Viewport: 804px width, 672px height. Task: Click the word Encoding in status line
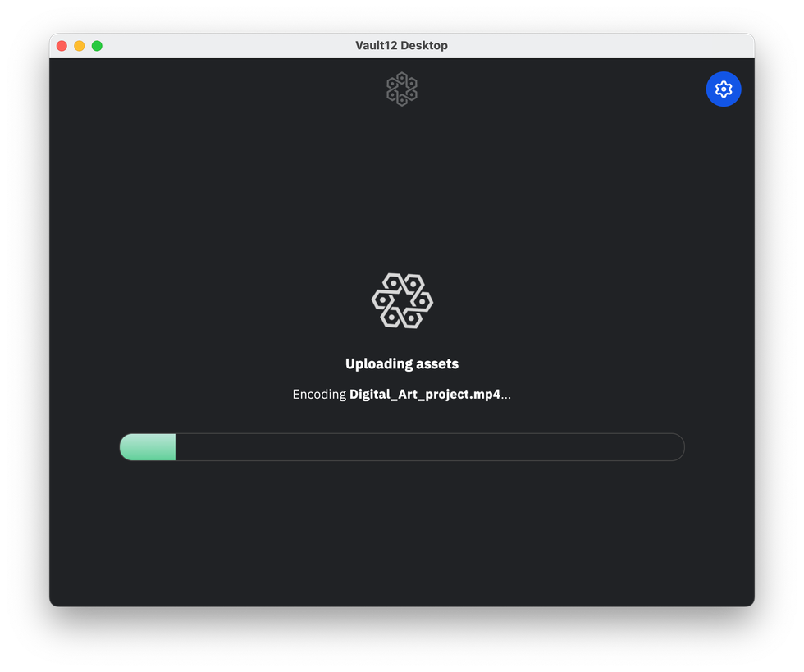click(319, 395)
